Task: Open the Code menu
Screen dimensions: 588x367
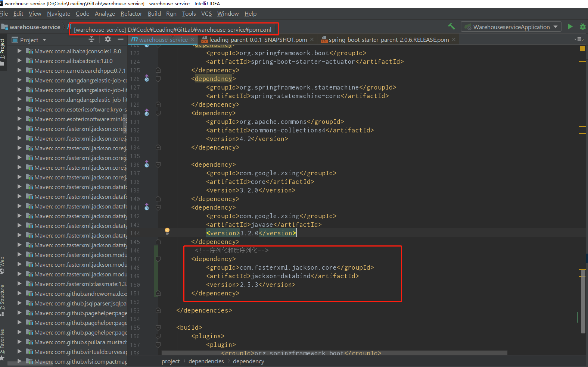Action: point(83,14)
